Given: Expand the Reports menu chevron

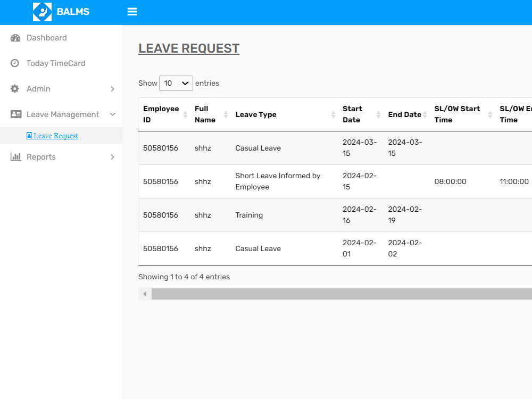Looking at the screenshot, I should point(113,157).
